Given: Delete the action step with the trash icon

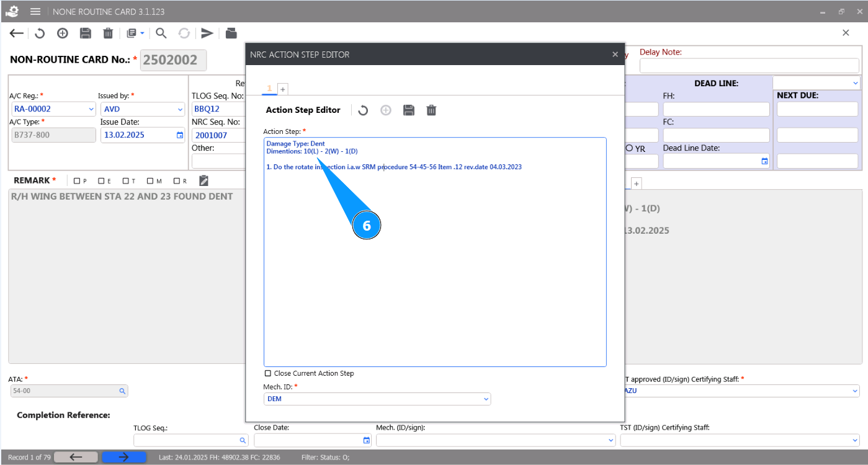Looking at the screenshot, I should coord(432,110).
